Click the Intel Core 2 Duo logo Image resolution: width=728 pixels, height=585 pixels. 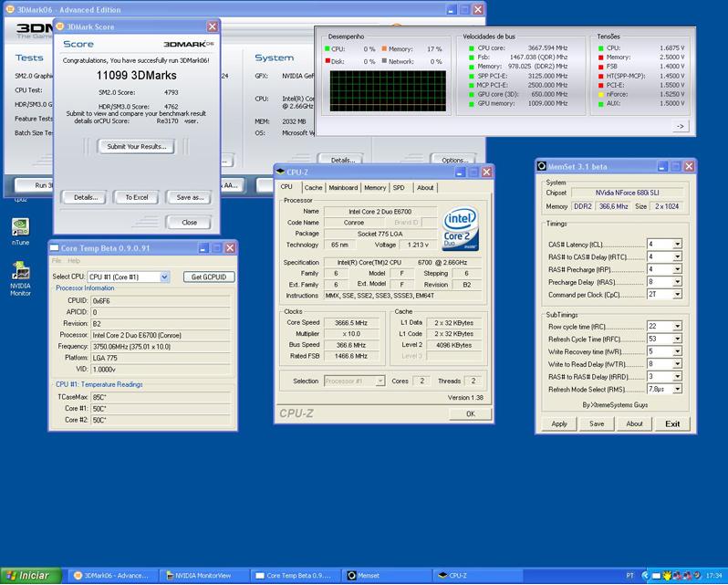(x=460, y=229)
